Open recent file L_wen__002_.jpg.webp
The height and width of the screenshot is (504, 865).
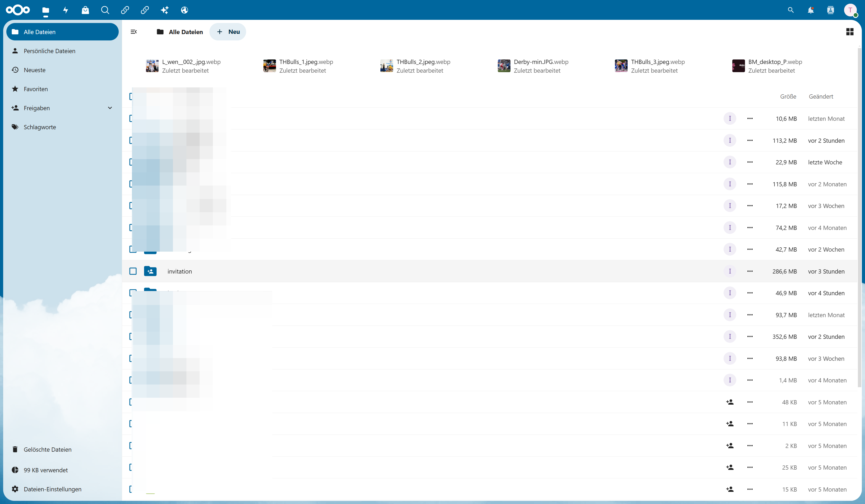tap(183, 66)
